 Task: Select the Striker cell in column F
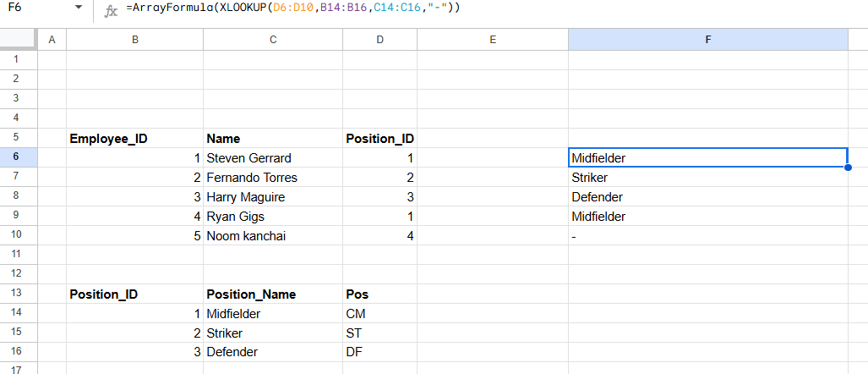coord(708,178)
